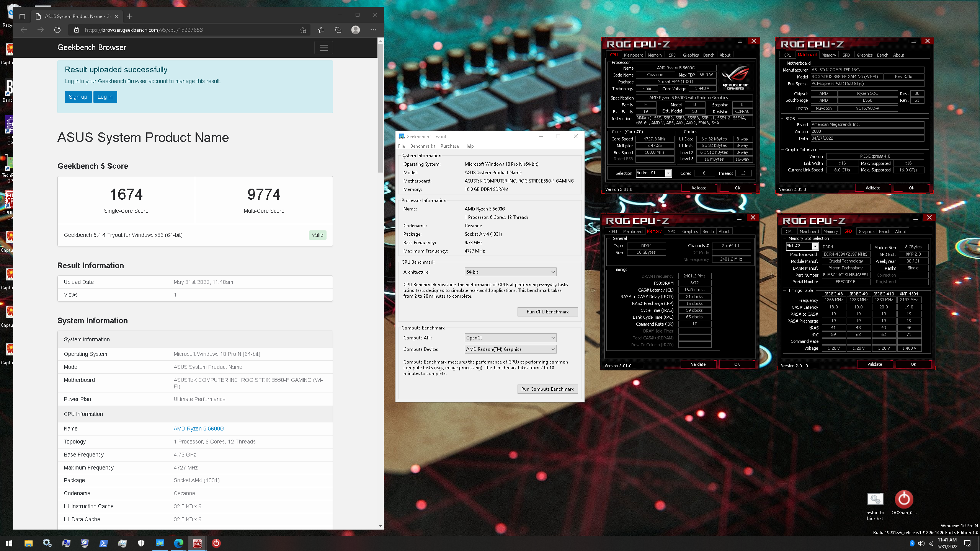Open the Windows Start menu
The width and height of the screenshot is (980, 551).
pyautogui.click(x=9, y=543)
